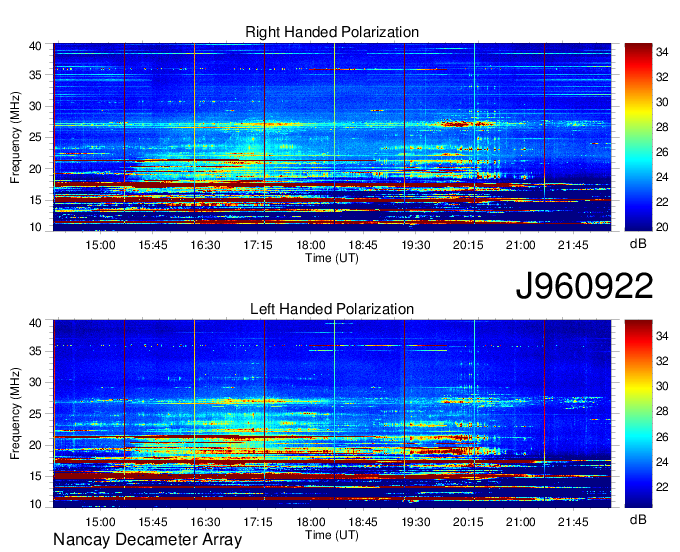Click 'Time (UT)' label under Left Handed plot

point(332,535)
